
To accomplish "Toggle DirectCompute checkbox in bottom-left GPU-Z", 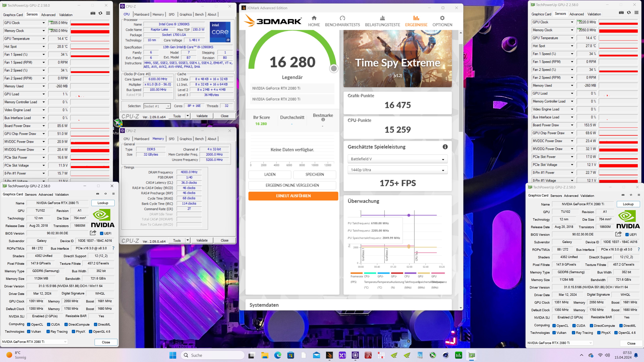I will click(x=66, y=325).
